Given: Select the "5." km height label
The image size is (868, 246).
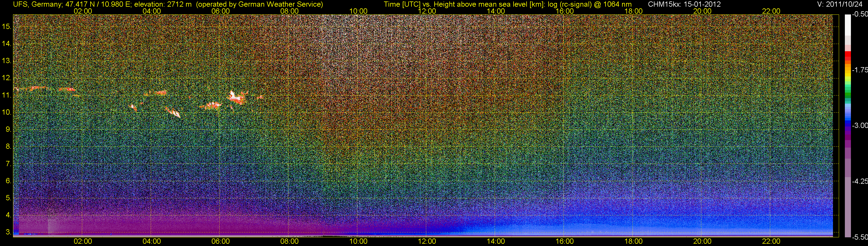Looking at the screenshot, I should click(9, 198).
